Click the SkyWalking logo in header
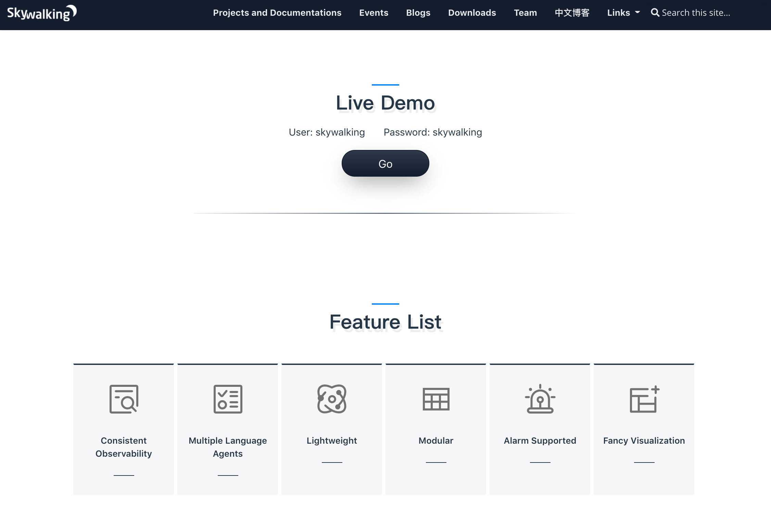This screenshot has height=532, width=771. coord(42,13)
